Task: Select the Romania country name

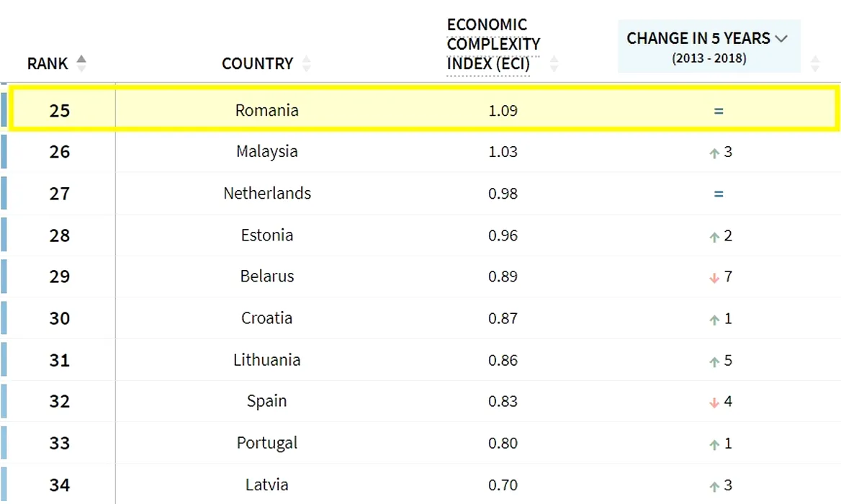Action: coord(266,110)
